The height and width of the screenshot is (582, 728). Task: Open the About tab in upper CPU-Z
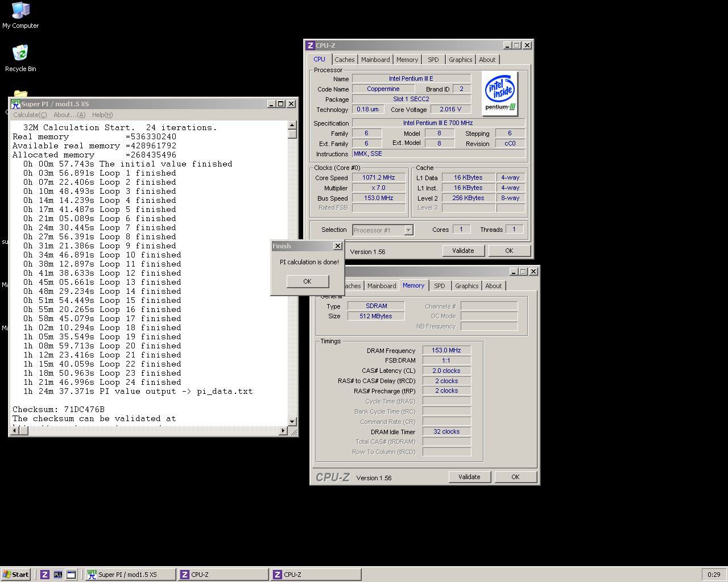pyautogui.click(x=487, y=60)
